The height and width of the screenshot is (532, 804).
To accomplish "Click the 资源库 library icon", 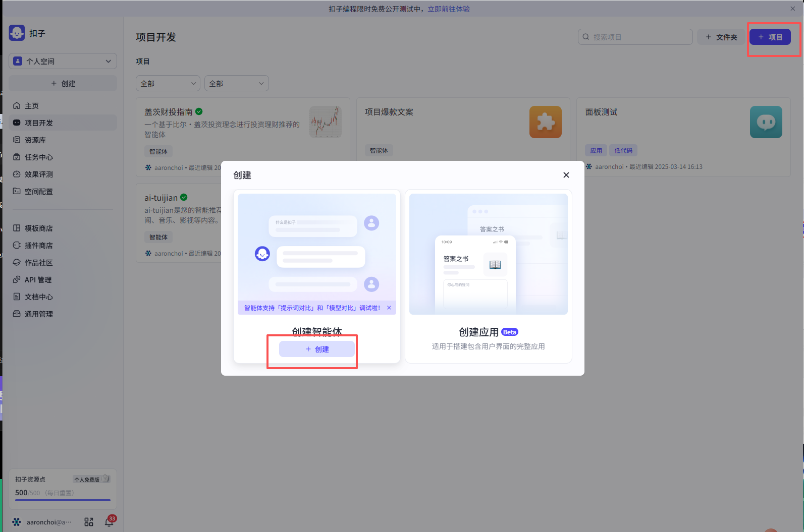I will coord(17,140).
